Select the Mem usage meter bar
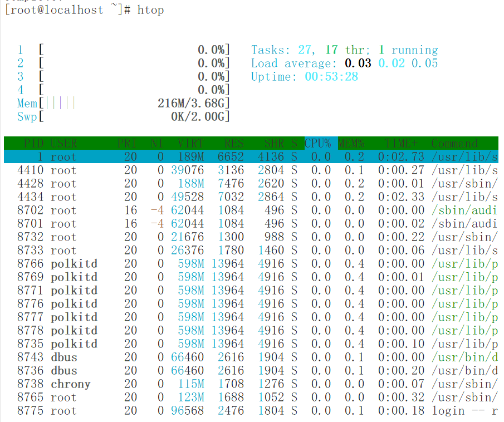504x422 pixels. pyautogui.click(x=124, y=104)
